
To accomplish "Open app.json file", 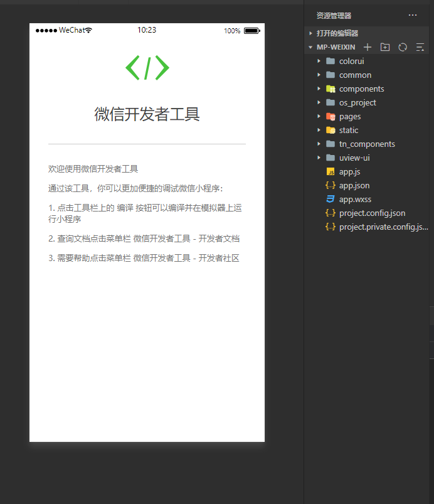I will tap(354, 186).
